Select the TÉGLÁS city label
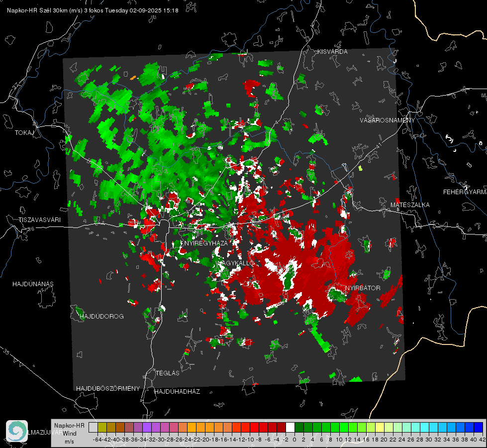This screenshot has width=487, height=448. 168,373
